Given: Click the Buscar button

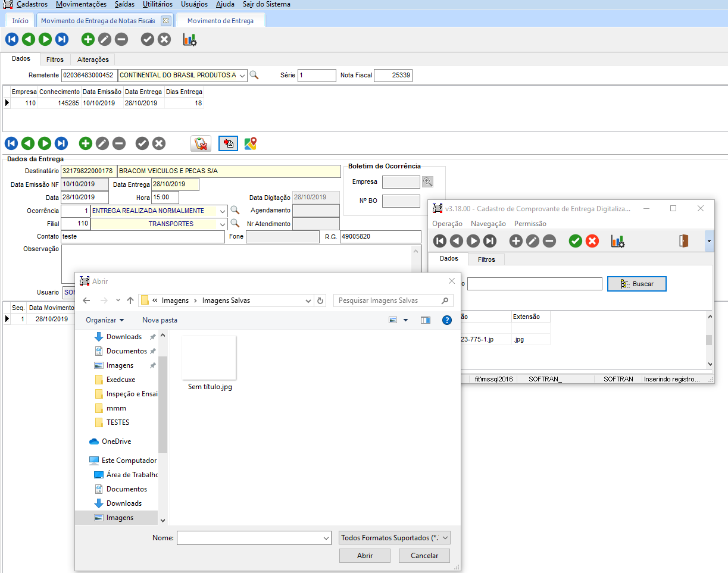Looking at the screenshot, I should point(636,284).
